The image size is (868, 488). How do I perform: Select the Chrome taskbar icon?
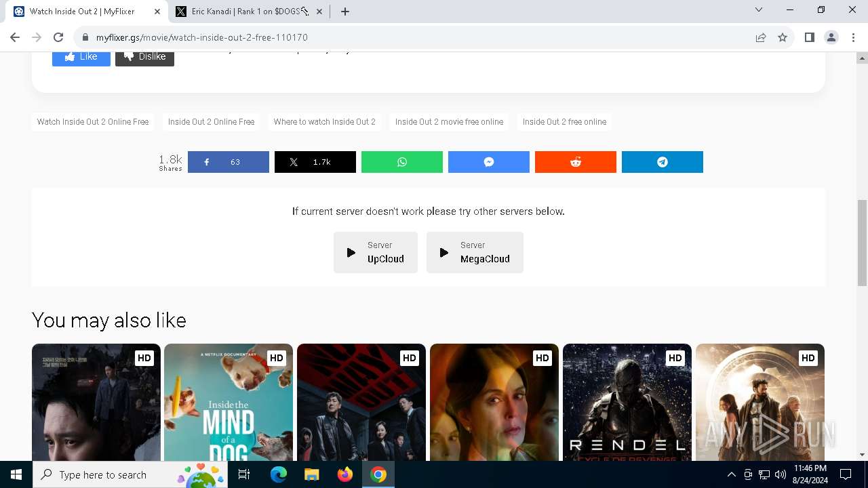tap(378, 474)
